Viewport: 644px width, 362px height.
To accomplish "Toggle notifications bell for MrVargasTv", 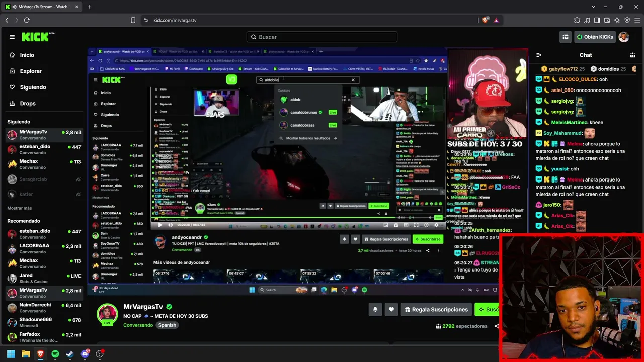I will point(375,310).
